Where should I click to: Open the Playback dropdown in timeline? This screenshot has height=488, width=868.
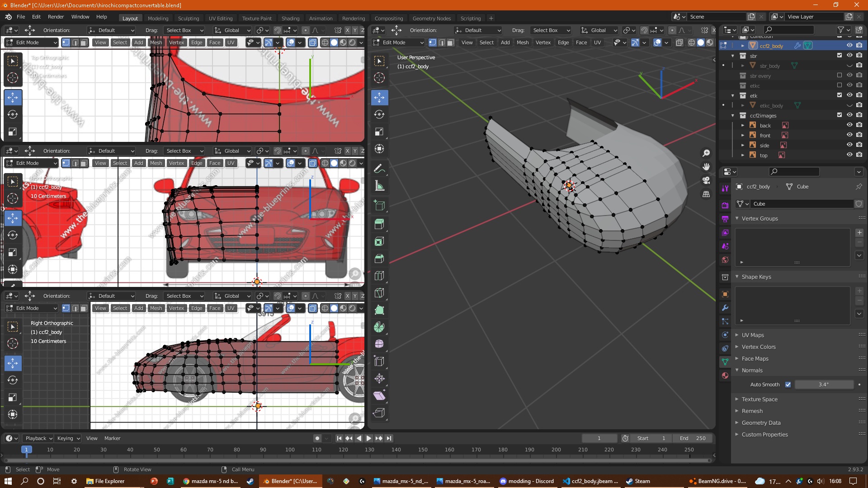click(39, 438)
